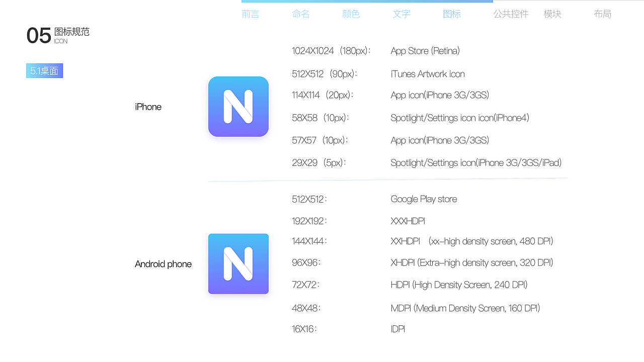The width and height of the screenshot is (644, 362).
Task: Switch to the 命名 tab
Action: click(x=301, y=14)
